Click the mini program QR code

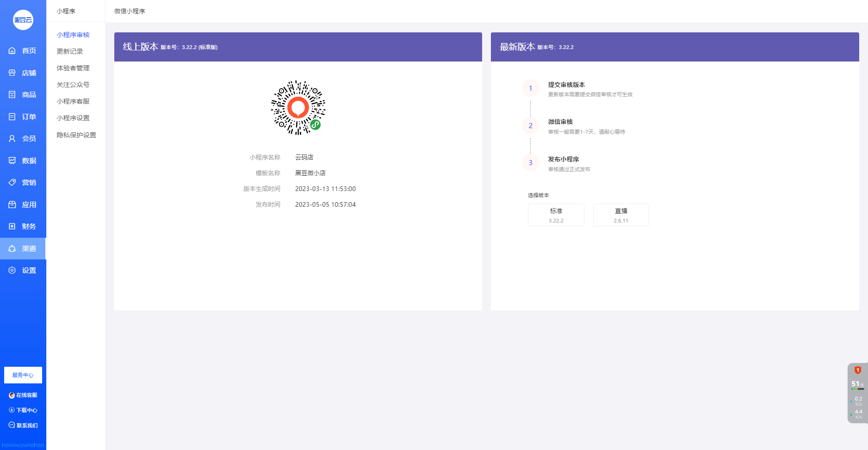click(x=298, y=108)
